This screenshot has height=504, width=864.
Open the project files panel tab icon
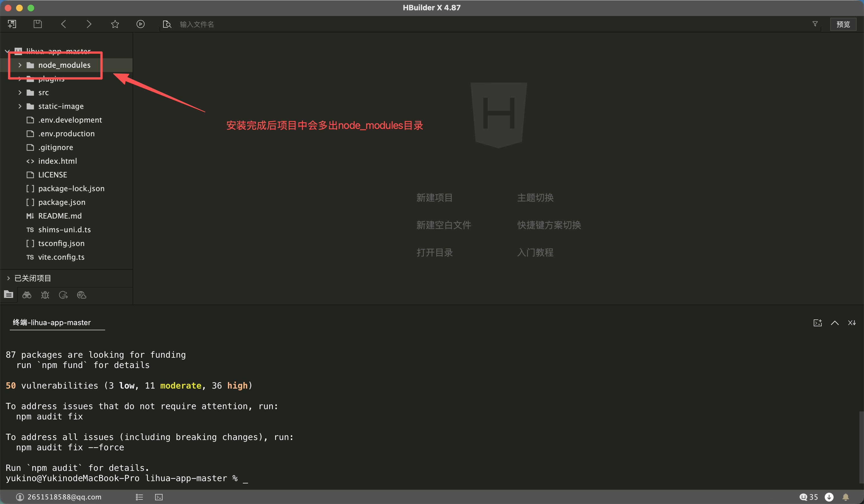pyautogui.click(x=9, y=295)
